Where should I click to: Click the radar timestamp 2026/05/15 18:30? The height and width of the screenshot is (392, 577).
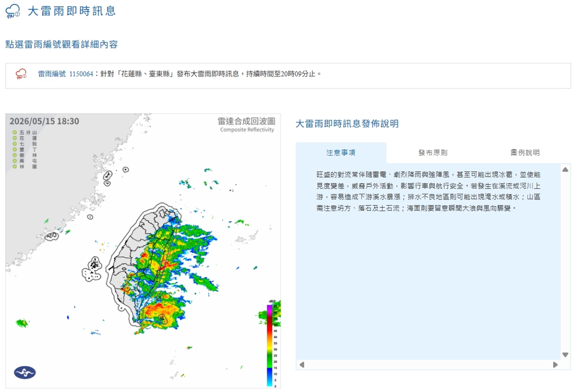(44, 121)
